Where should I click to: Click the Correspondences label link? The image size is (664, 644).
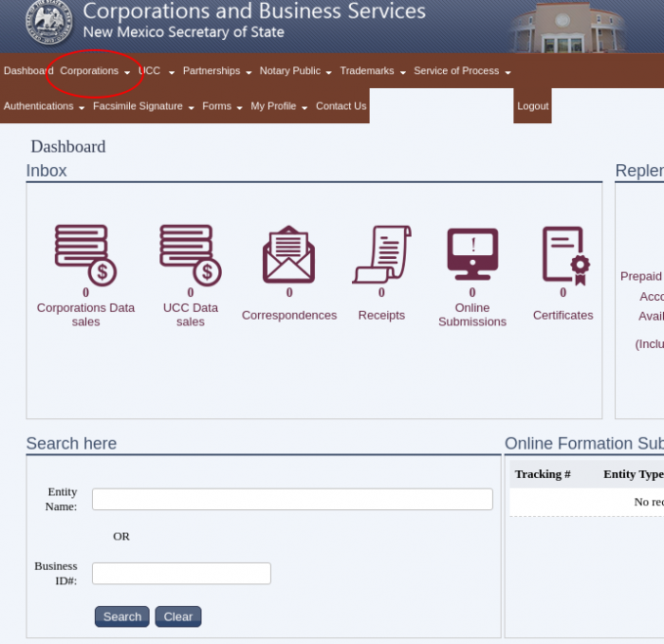(x=289, y=315)
